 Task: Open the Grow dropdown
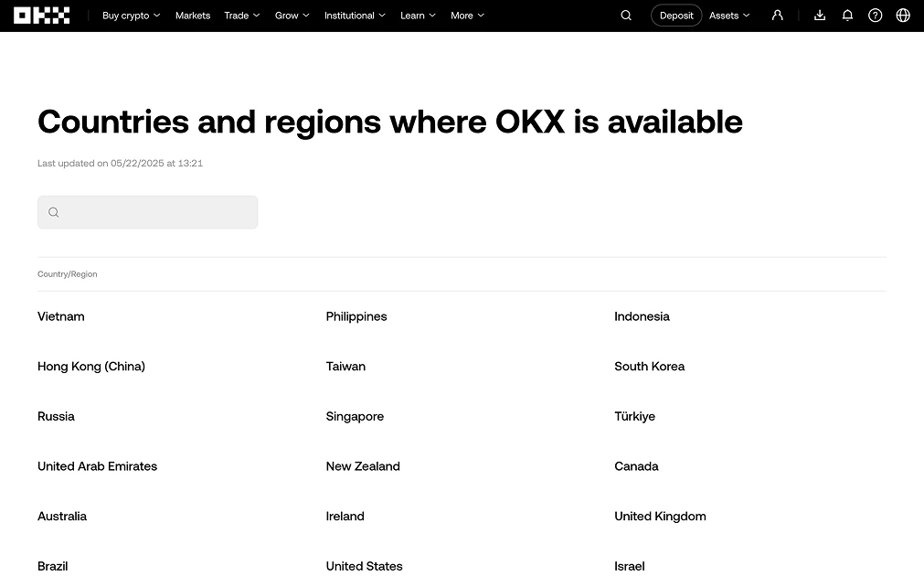[x=292, y=16]
